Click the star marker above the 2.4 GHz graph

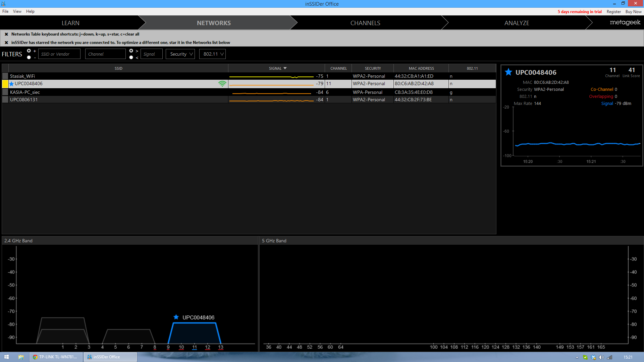pos(176,317)
